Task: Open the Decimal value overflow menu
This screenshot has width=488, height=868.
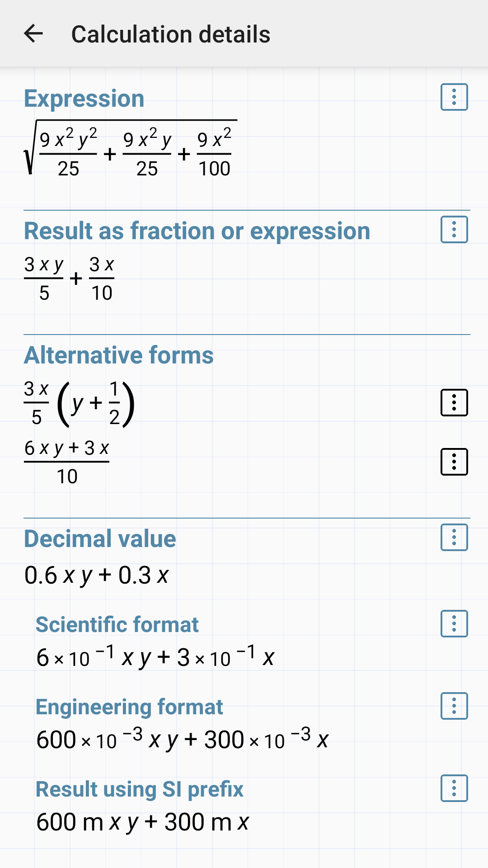Action: tap(453, 537)
